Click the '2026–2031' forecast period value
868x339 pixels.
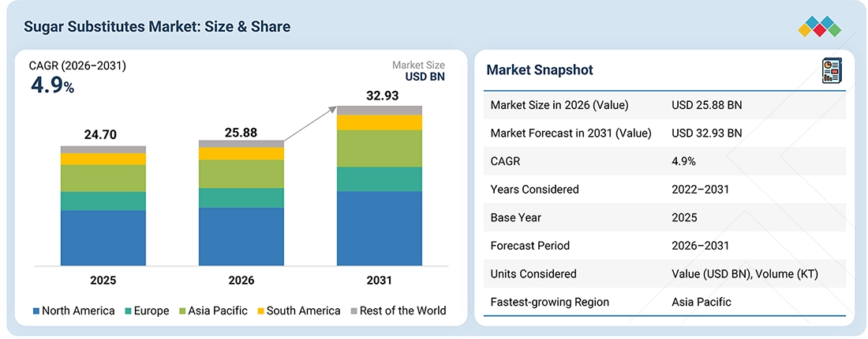point(700,246)
